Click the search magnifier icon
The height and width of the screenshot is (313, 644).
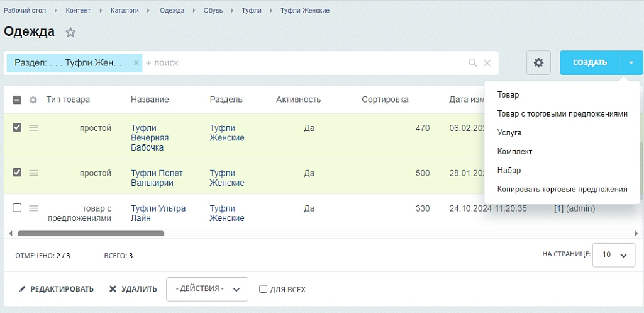tap(473, 63)
